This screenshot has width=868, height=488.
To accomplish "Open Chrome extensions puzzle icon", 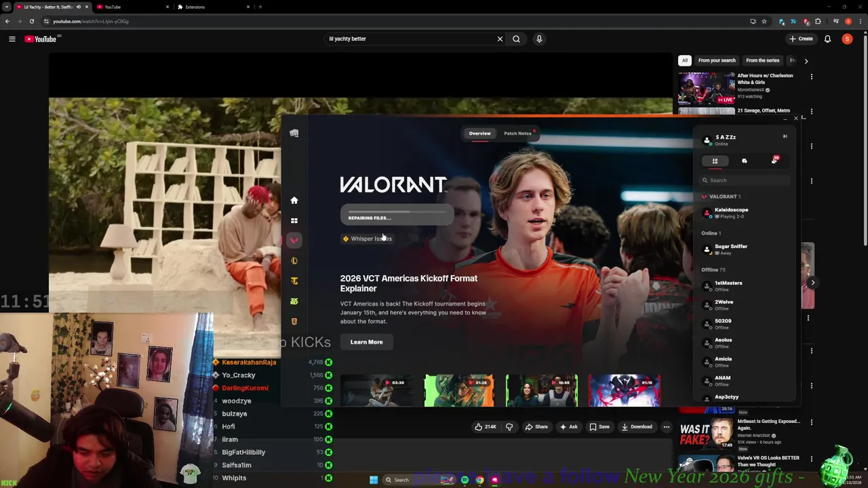I will [x=818, y=21].
